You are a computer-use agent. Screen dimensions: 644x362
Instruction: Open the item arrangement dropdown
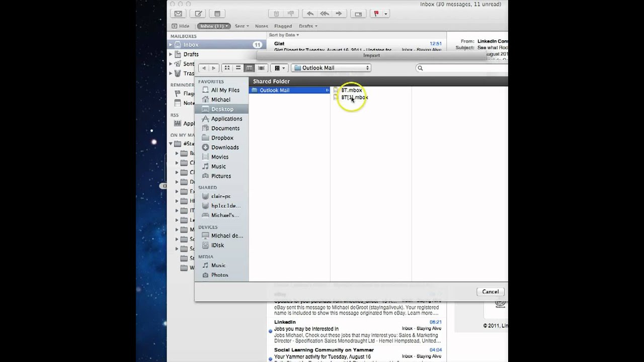(279, 68)
